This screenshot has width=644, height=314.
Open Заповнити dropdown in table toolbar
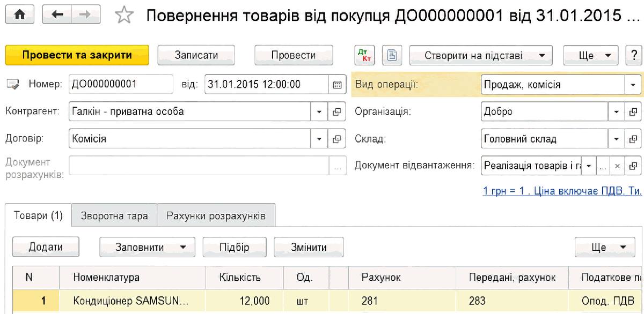[148, 247]
